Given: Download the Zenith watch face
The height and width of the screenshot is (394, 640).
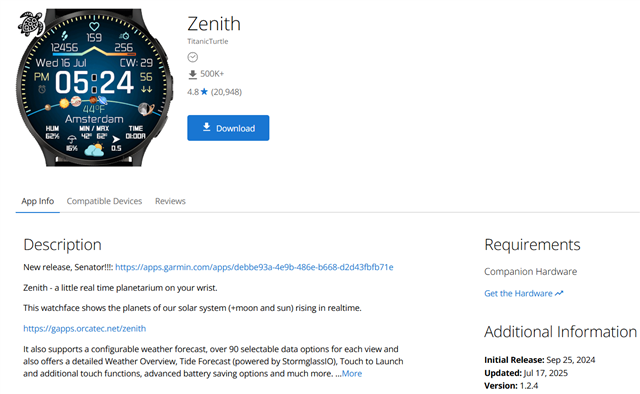Looking at the screenshot, I should pos(228,128).
